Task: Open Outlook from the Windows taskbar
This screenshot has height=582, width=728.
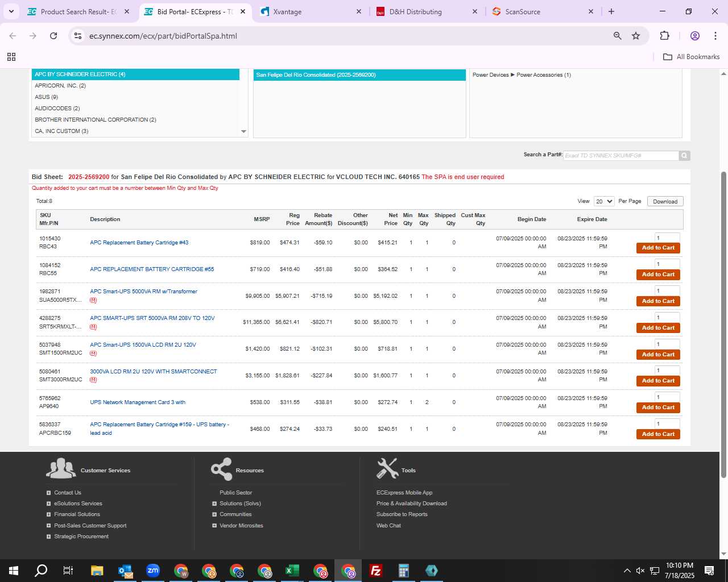Action: [125, 571]
